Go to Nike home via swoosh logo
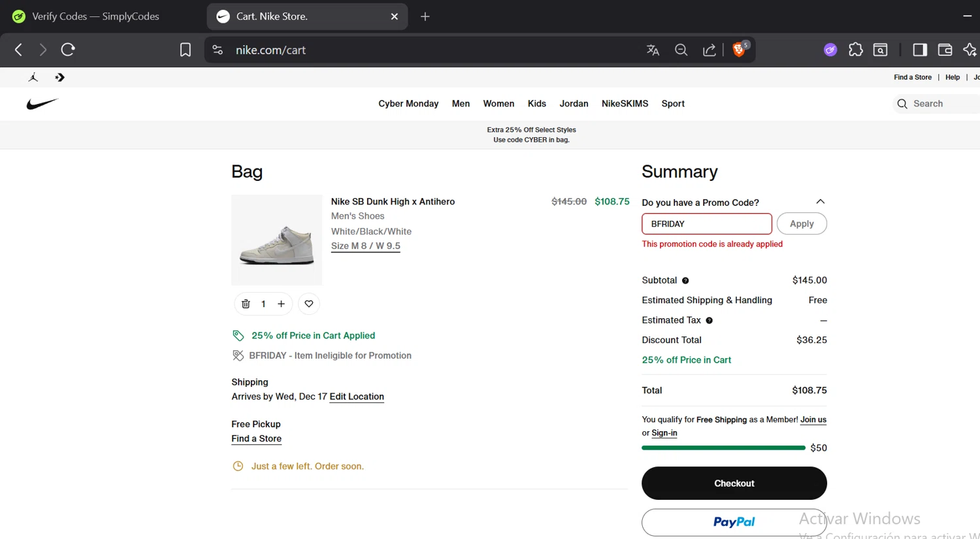 [42, 104]
